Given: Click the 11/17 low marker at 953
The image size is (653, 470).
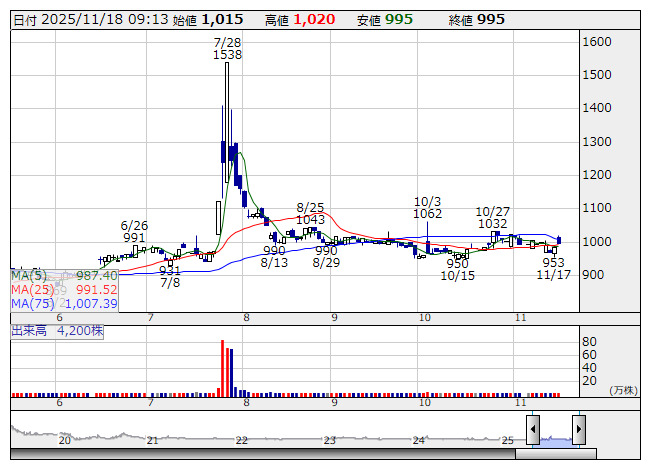Looking at the screenshot, I should pos(553,268).
